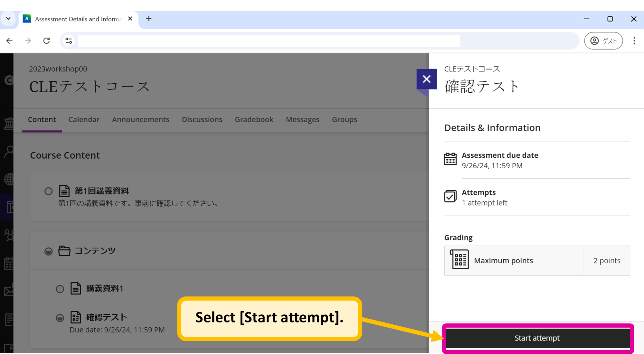
Task: Open the profile icon in left sidebar
Action: pyautogui.click(x=9, y=151)
